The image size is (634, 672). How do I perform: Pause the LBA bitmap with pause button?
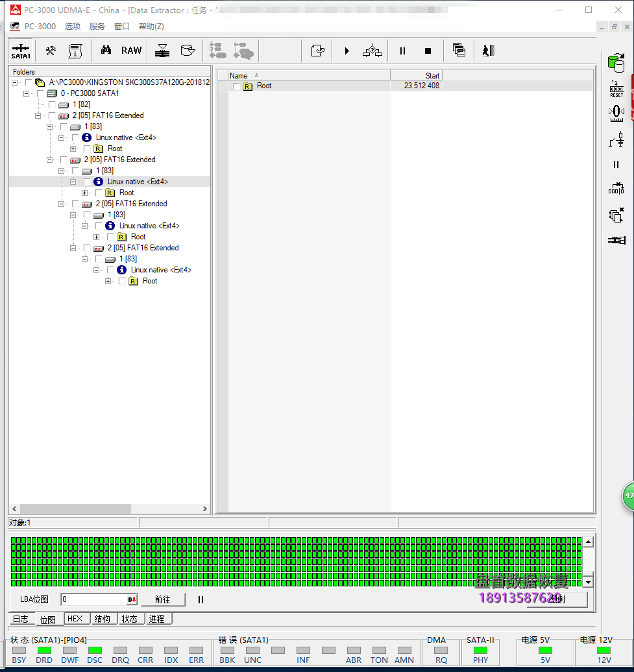[x=201, y=599]
